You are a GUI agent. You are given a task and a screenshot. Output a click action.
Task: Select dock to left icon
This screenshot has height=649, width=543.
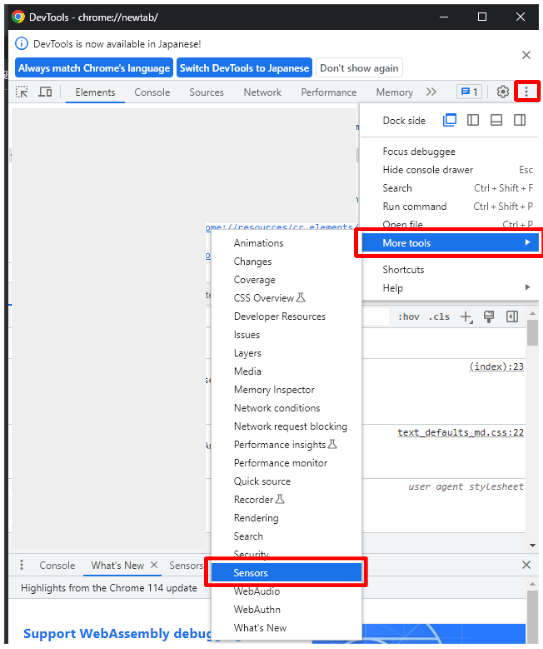(473, 120)
